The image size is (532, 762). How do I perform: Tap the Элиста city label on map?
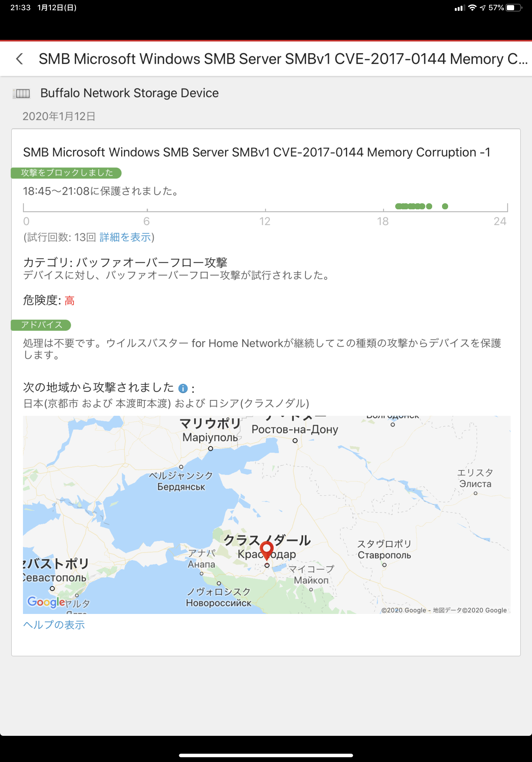point(475,484)
